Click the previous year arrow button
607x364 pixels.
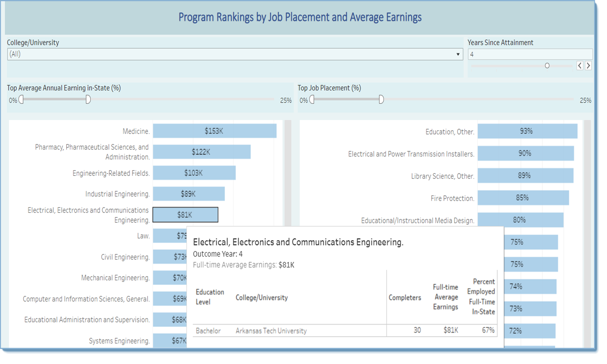580,66
